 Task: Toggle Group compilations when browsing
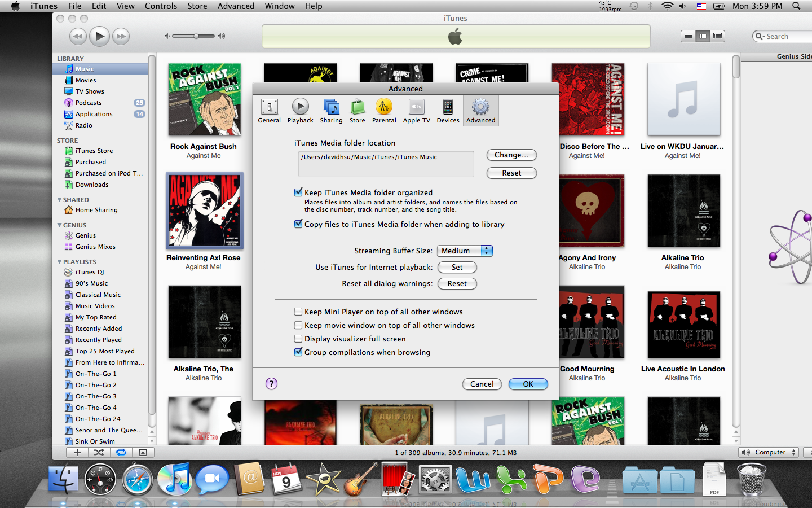click(298, 352)
